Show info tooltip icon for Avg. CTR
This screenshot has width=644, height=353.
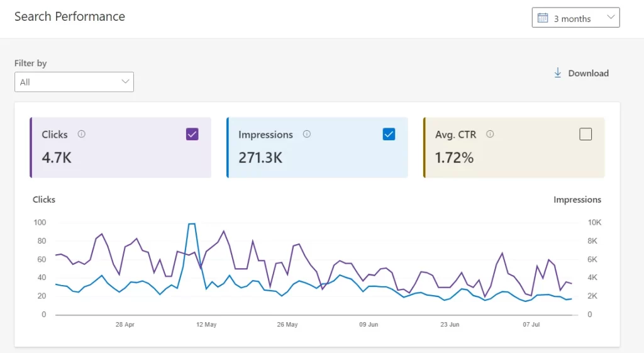(x=490, y=134)
